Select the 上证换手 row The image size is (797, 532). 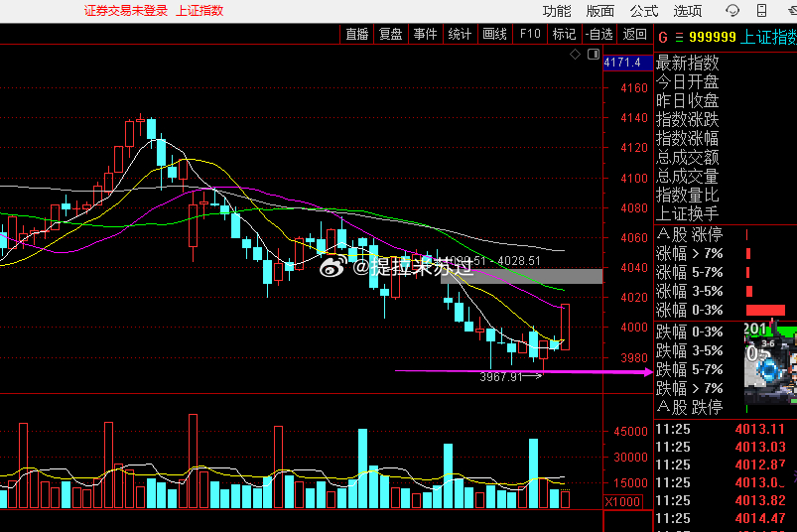coord(687,214)
